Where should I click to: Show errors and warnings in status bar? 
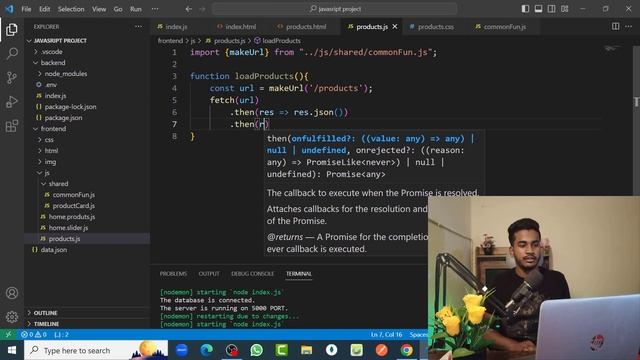34,334
